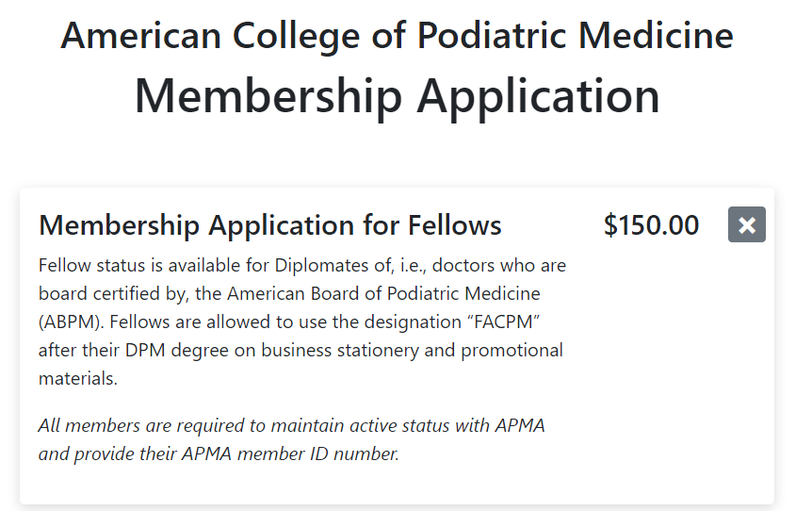Click the (ABPM) abbreviation
The width and height of the screenshot is (812, 511).
coord(71,321)
